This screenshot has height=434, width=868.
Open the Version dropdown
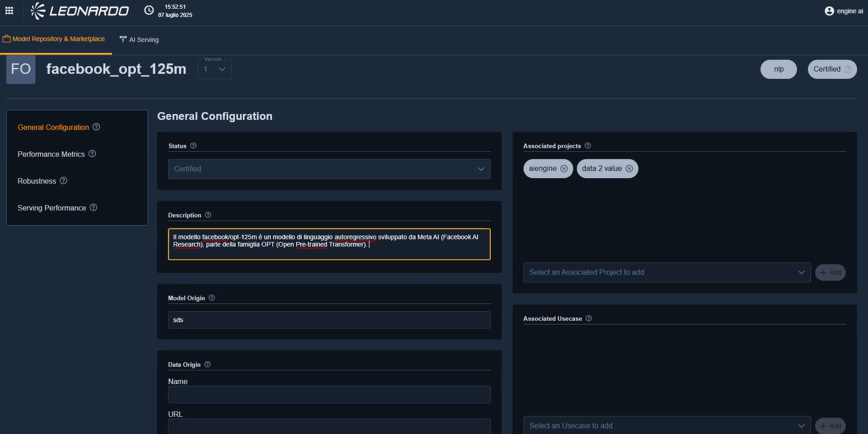click(215, 69)
